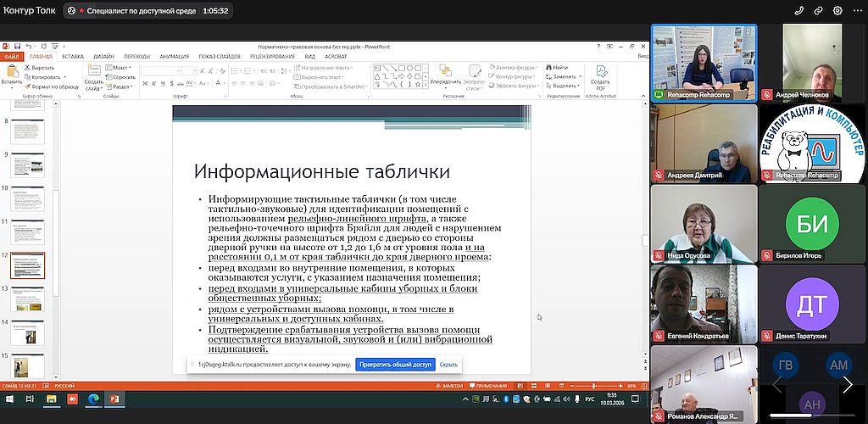The width and height of the screenshot is (868, 424).
Task: Open the АНИМАЦИЯ ribbon tab
Action: coord(174,56)
